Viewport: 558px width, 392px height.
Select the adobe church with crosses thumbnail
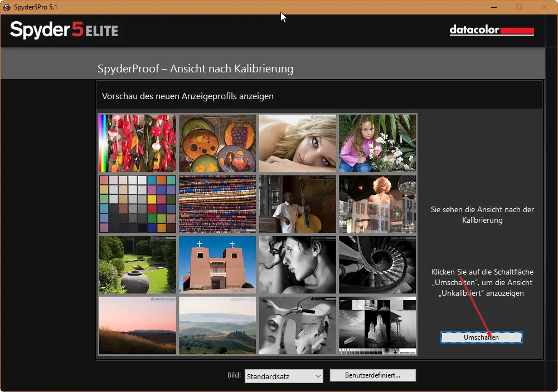(217, 265)
